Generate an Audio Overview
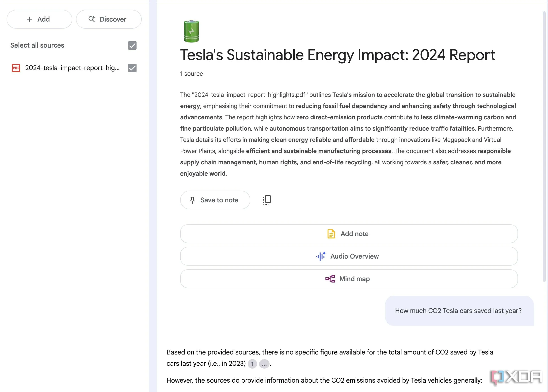Screen dimensions: 548x392 tap(349, 256)
